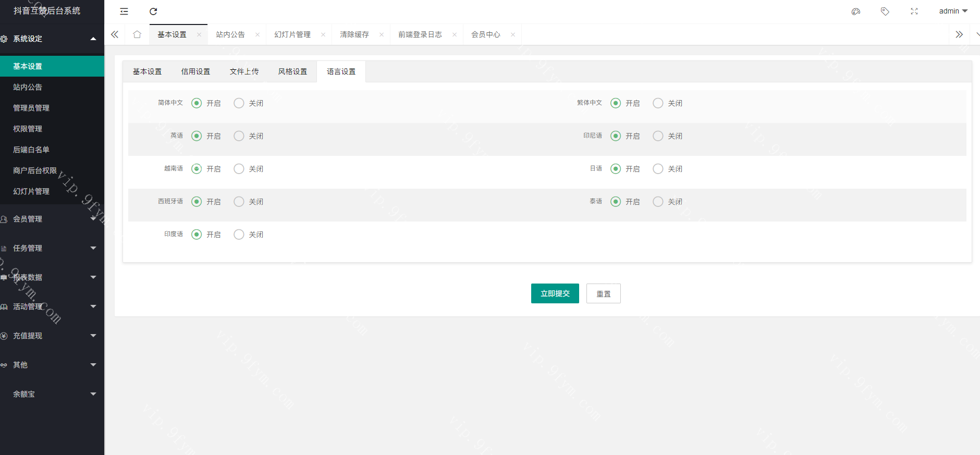Open the theme palette icon
The image size is (980, 455).
coord(856,11)
